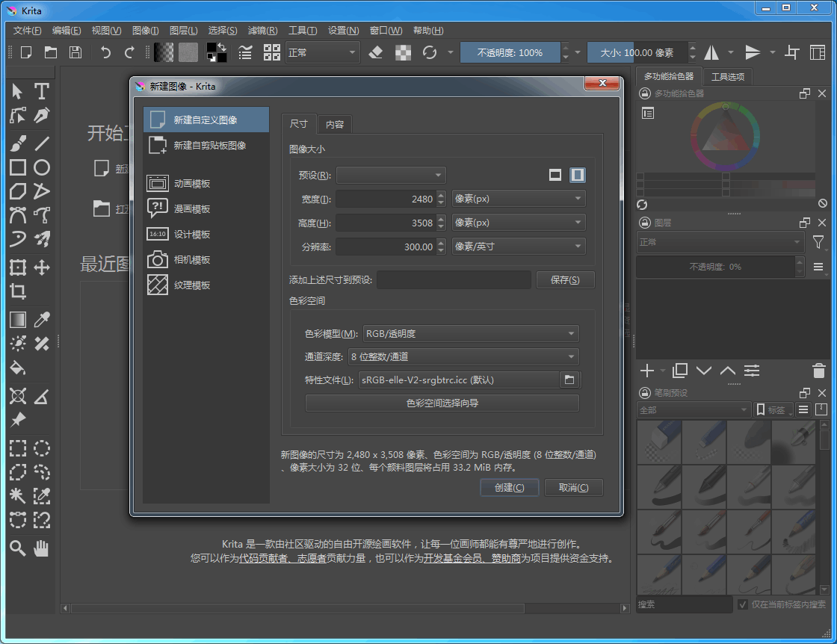
Task: Launch the 色彩空间选择向导 wizard
Action: pos(442,403)
